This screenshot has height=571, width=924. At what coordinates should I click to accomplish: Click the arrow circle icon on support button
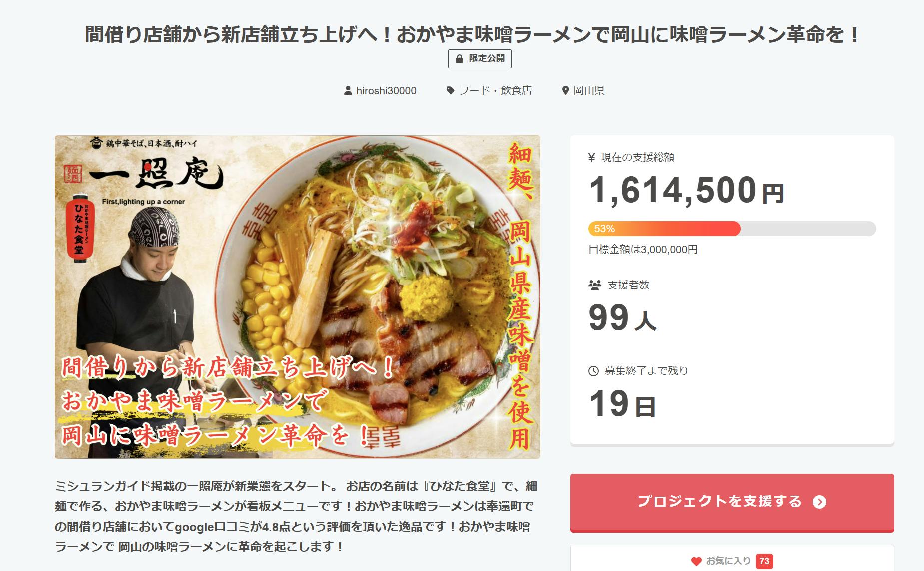(819, 502)
